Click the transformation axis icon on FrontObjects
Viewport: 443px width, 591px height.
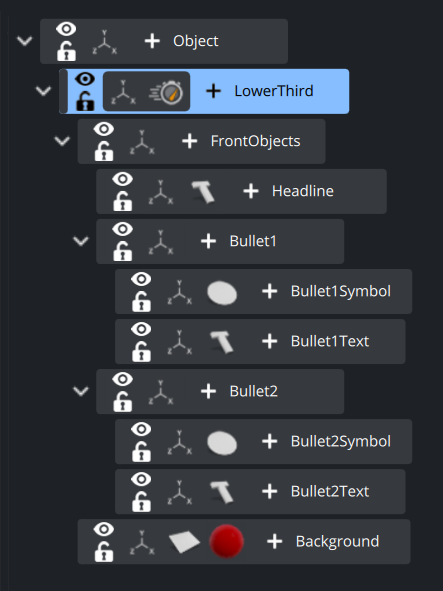click(x=142, y=142)
